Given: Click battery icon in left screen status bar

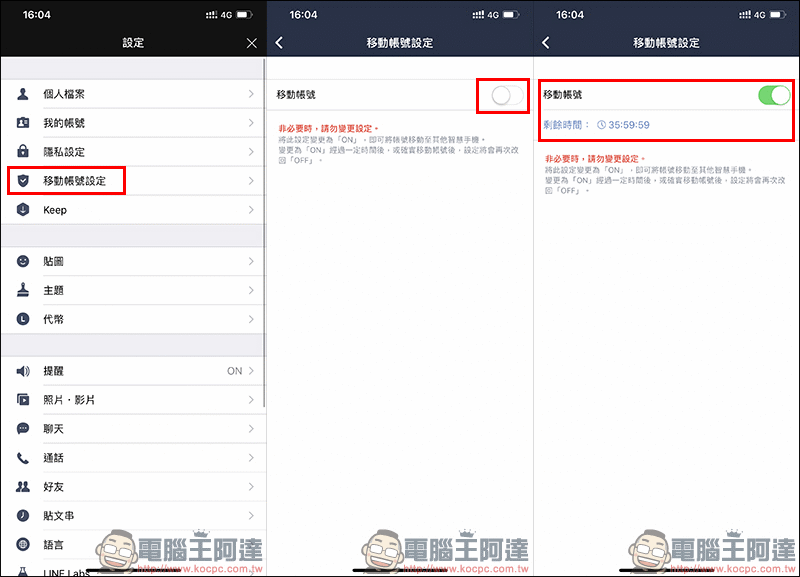Looking at the screenshot, I should 245,15.
